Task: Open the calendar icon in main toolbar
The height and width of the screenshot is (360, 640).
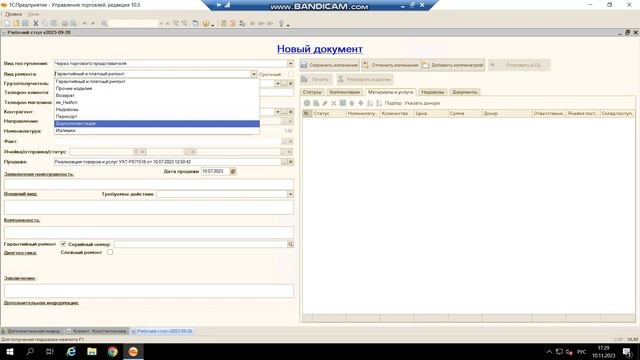Action: tap(233, 24)
